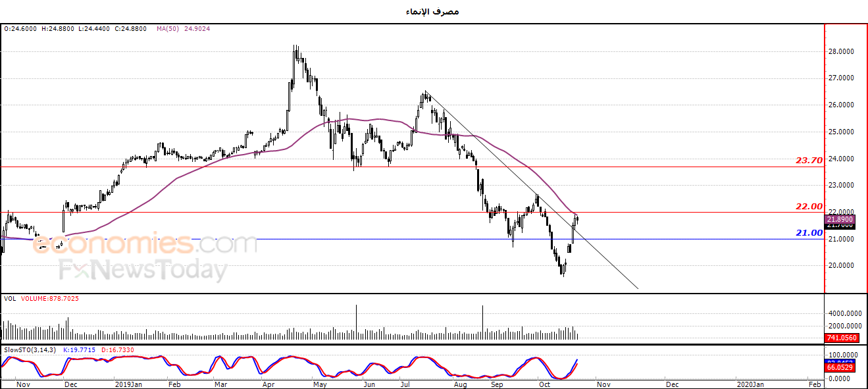
Task: Click the 20.0000 price axis label
Action: (842, 266)
